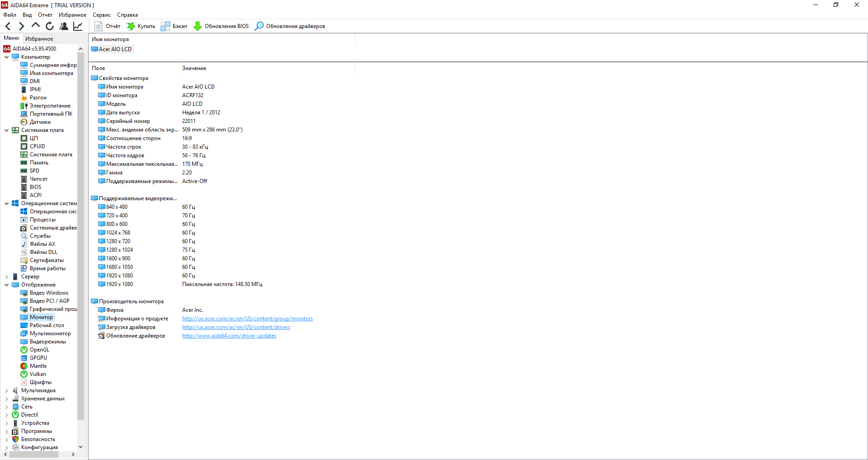Select the Видео Windows tree item
The width and height of the screenshot is (868, 460).
[45, 293]
